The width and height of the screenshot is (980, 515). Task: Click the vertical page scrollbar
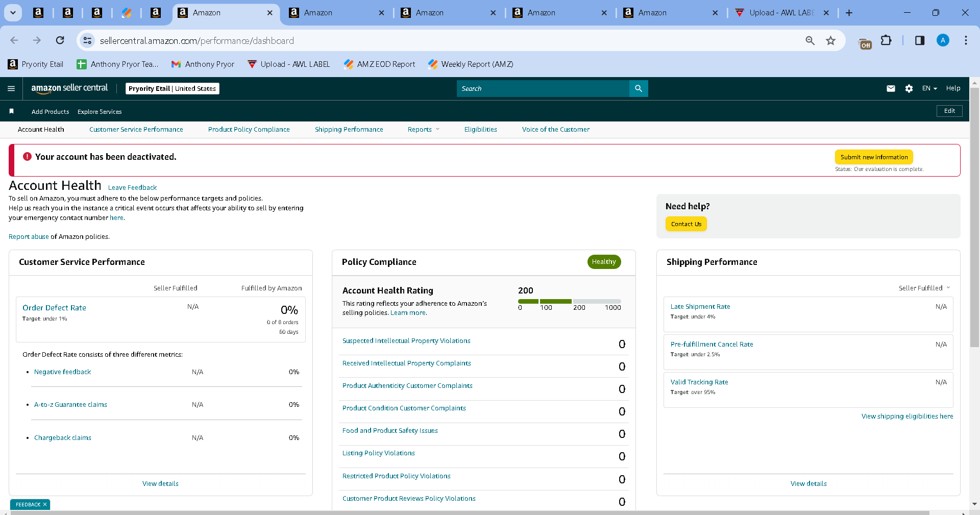tap(974, 217)
